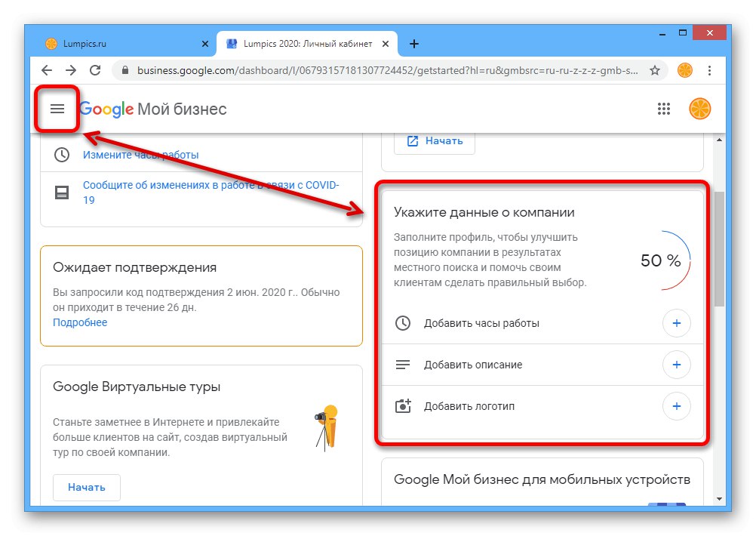Viewport: 756px width, 536px height.
Task: Bookmark this page with the star icon
Action: pyautogui.click(x=654, y=70)
